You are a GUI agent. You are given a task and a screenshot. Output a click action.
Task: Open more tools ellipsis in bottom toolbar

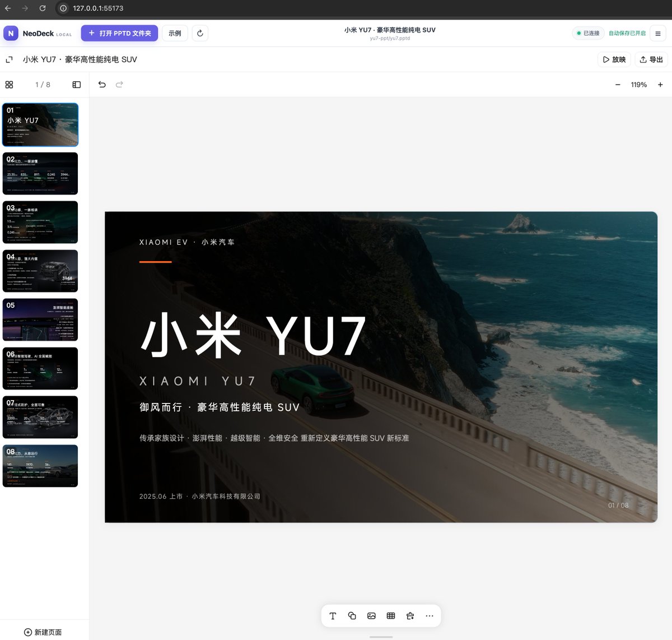click(x=430, y=616)
